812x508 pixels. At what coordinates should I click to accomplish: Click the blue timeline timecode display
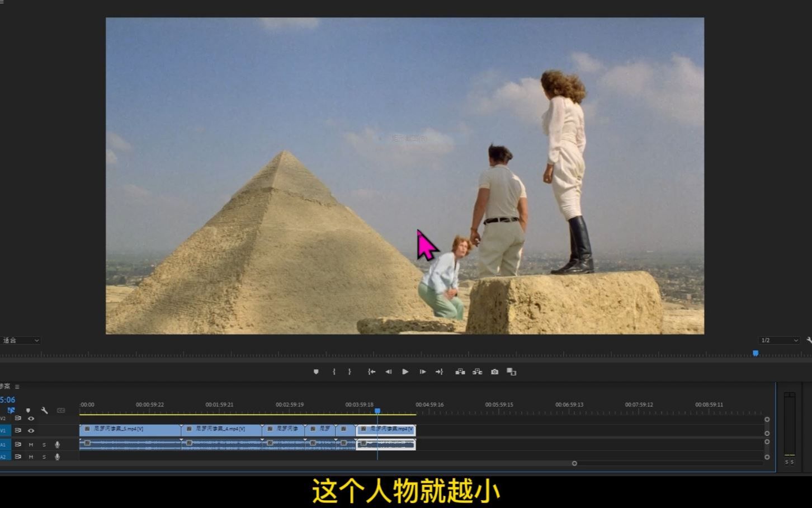tap(7, 399)
